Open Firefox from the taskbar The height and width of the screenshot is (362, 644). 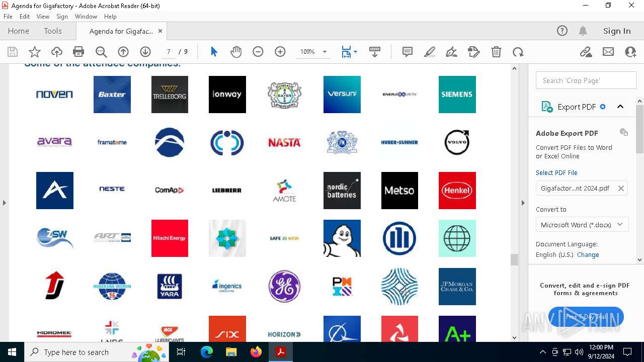pos(256,352)
